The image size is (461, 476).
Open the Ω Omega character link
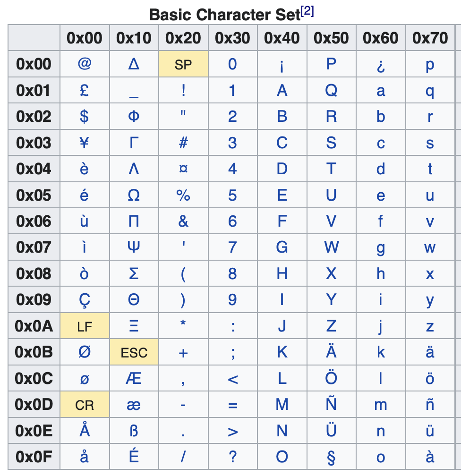click(x=134, y=195)
